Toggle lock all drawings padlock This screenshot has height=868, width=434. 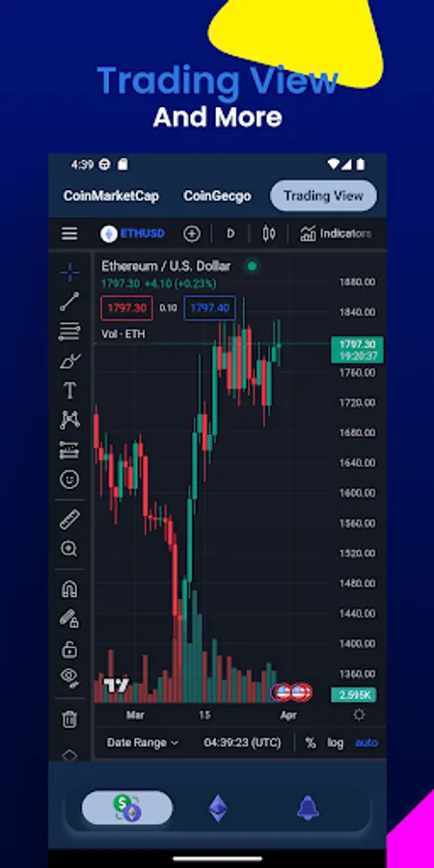pos(69,649)
